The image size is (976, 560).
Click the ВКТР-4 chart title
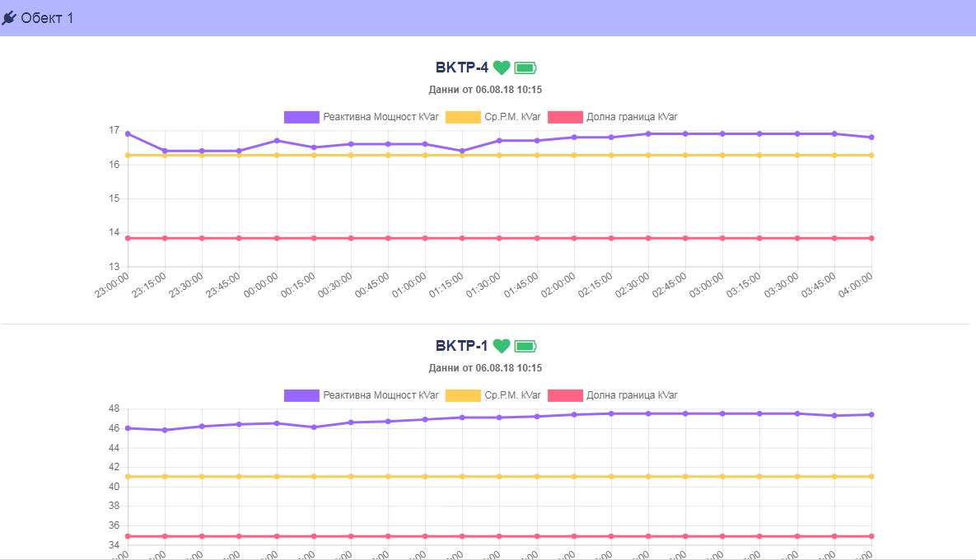tap(462, 68)
